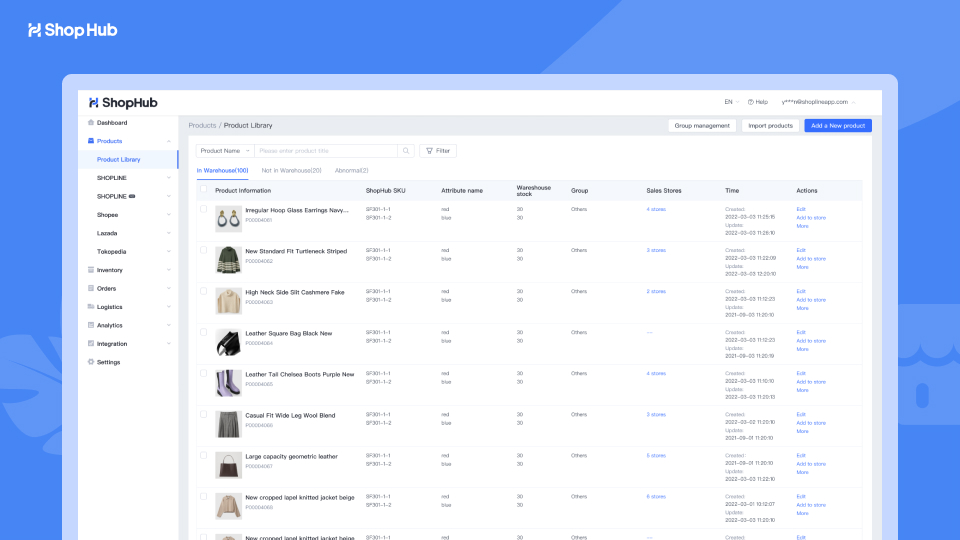The height and width of the screenshot is (540, 960).
Task: Click the Logistics truck icon
Action: pyautogui.click(x=91, y=307)
